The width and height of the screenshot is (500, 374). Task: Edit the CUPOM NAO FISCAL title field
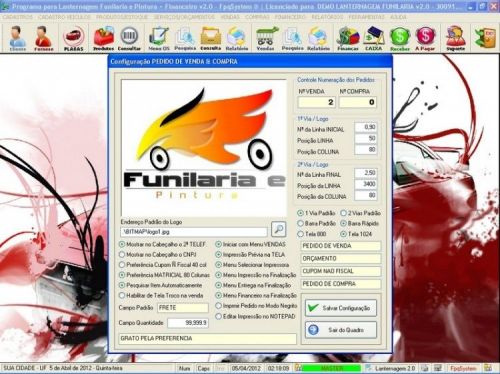pyautogui.click(x=341, y=271)
